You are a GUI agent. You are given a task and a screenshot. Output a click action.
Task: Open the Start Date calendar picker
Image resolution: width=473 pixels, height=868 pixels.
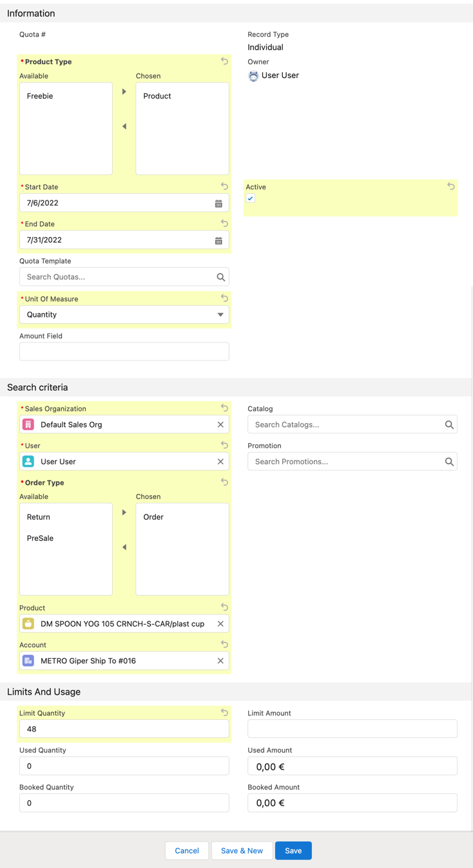click(x=219, y=203)
